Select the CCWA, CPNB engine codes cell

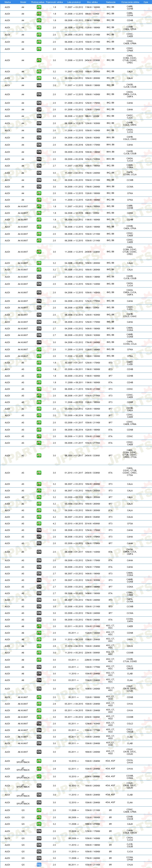(130, 858)
